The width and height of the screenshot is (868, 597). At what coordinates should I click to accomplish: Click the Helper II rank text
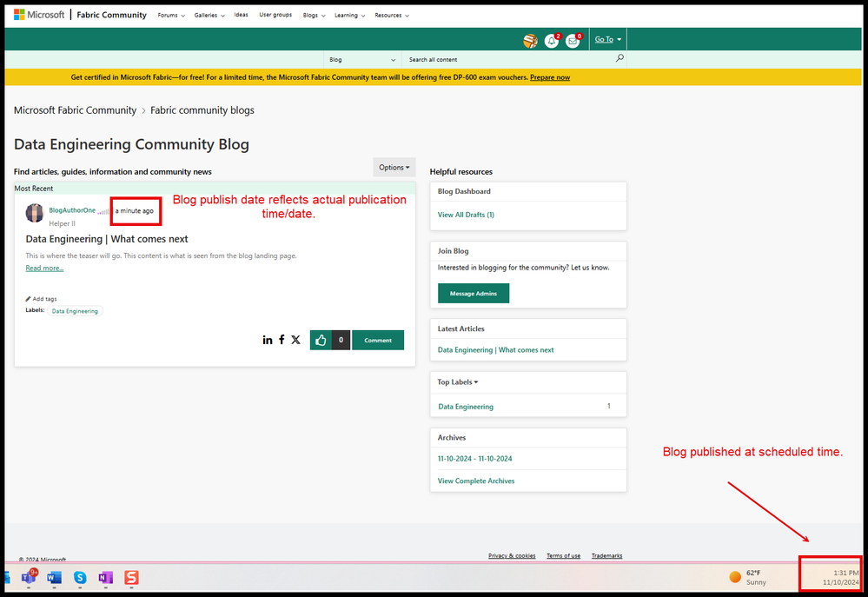click(x=62, y=223)
